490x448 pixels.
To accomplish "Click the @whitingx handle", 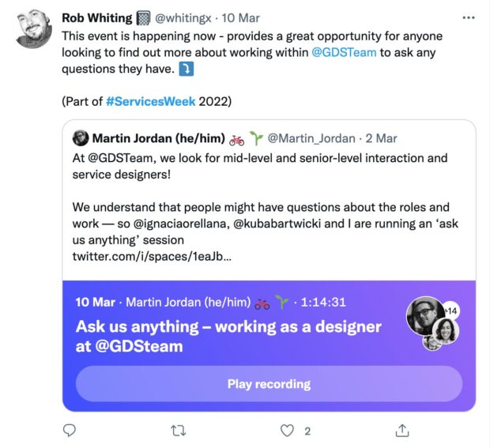I will coord(183,18).
